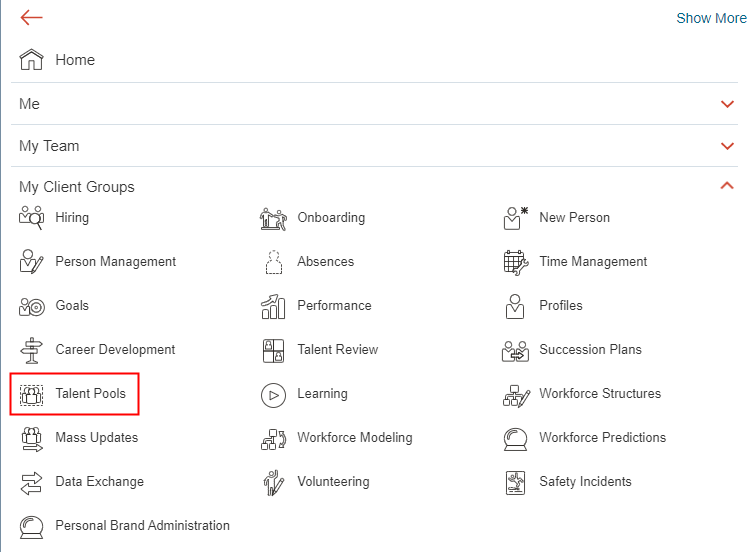Viewport: 748px width, 552px height.
Task: Open the Time Management calendar icon
Action: pos(516,262)
